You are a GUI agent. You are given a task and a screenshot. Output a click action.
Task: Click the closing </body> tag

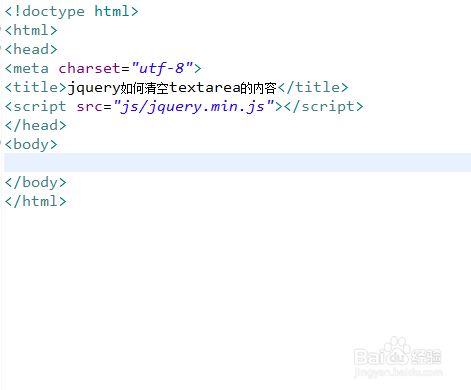click(36, 183)
